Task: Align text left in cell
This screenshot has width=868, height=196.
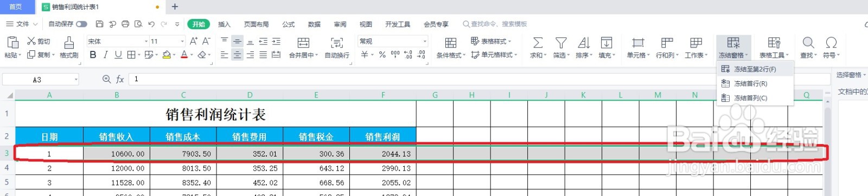Action: [225, 55]
